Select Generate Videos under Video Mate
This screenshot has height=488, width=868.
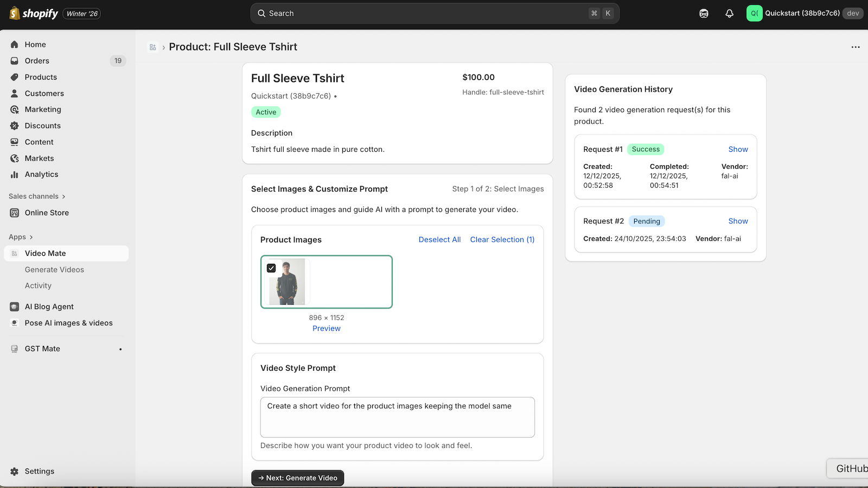point(54,269)
